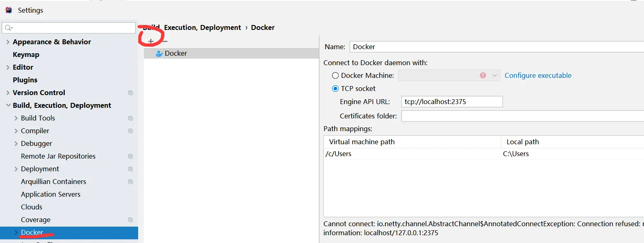Click the Docker whale icon in list
The height and width of the screenshot is (243, 644).
[x=159, y=53]
